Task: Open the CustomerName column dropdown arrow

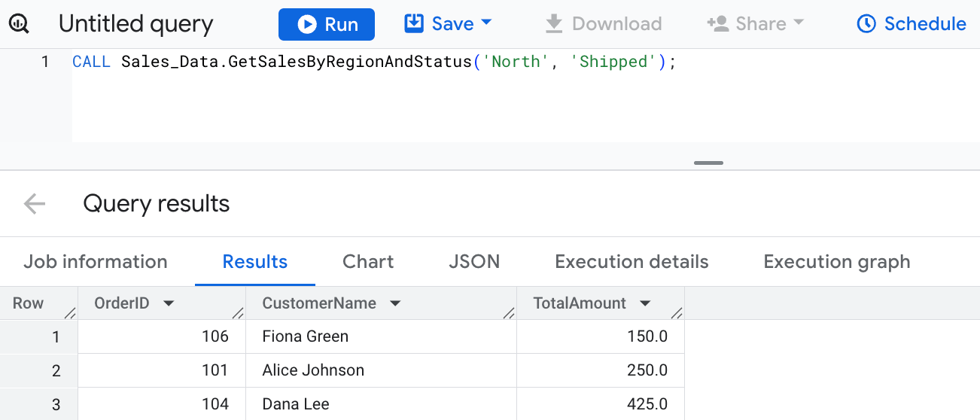Action: (395, 304)
